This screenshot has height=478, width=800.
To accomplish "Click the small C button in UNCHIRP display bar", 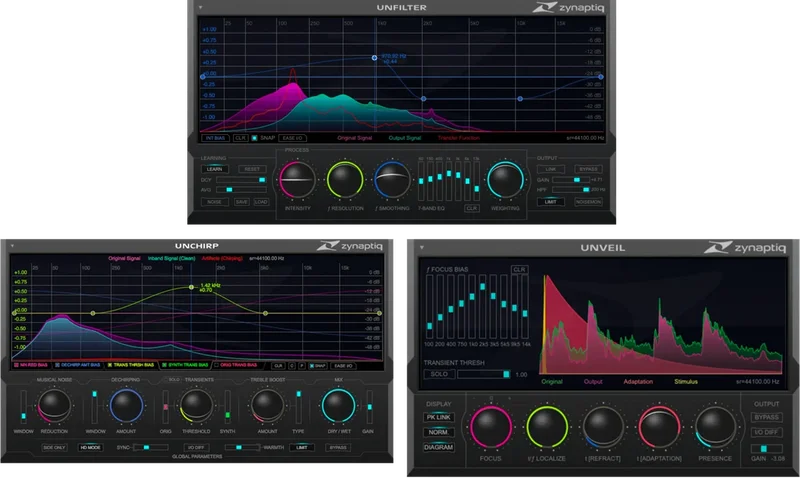I will (x=292, y=366).
